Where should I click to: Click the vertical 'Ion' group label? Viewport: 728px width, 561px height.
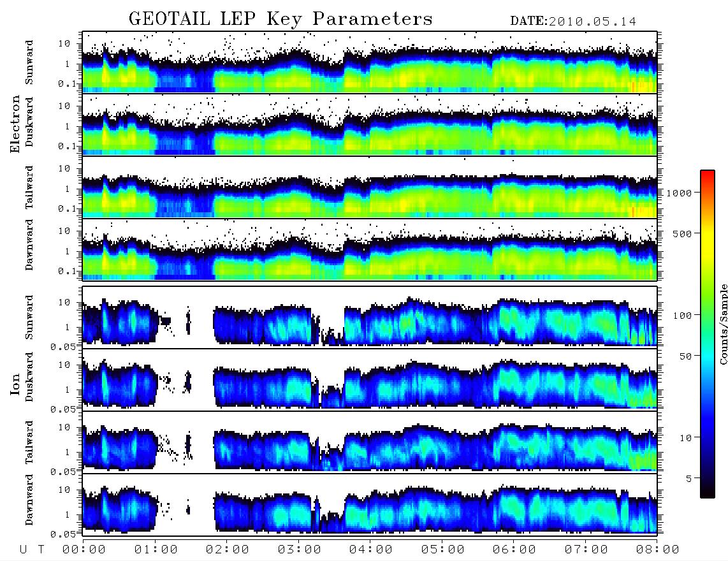coord(15,384)
